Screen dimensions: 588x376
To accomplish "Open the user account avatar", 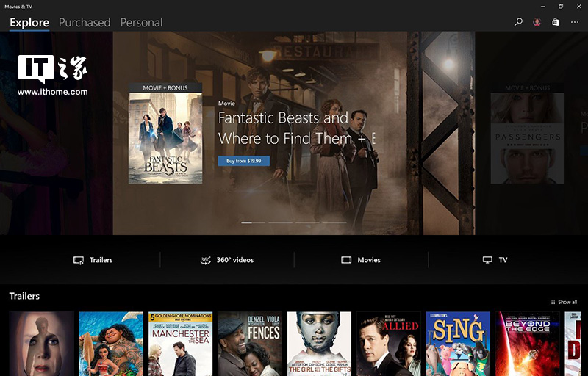I will click(x=537, y=22).
